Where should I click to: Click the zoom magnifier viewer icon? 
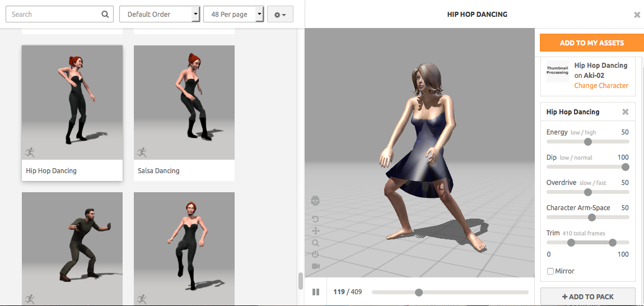(315, 243)
